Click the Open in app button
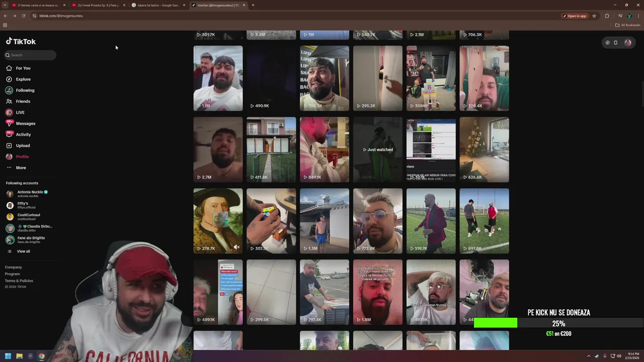644x362 pixels. (x=575, y=16)
